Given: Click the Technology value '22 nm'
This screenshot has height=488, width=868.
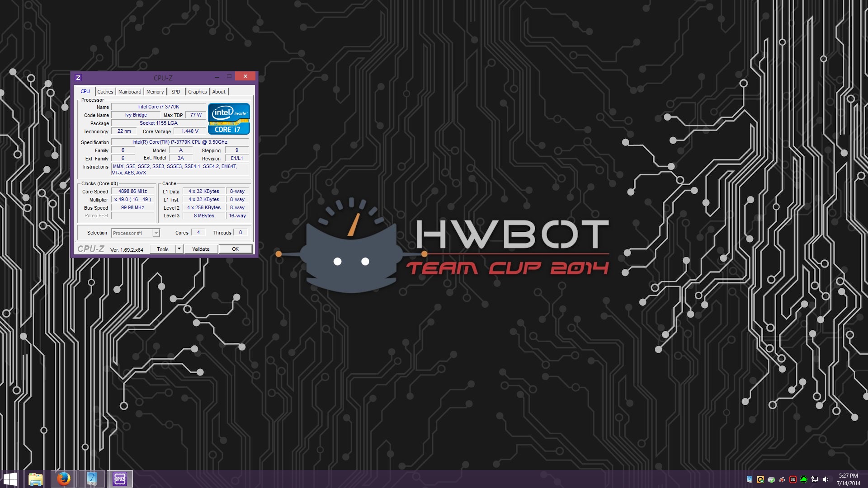Looking at the screenshot, I should [x=124, y=131].
